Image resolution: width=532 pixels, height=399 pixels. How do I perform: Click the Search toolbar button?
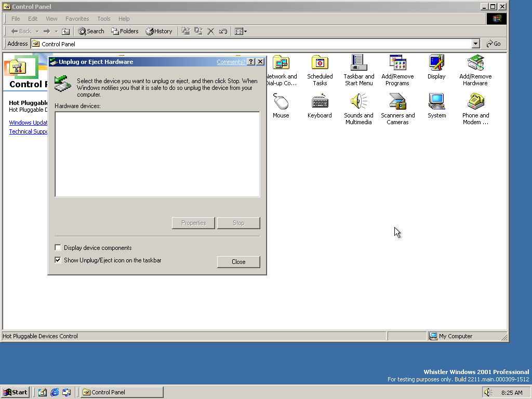point(91,31)
